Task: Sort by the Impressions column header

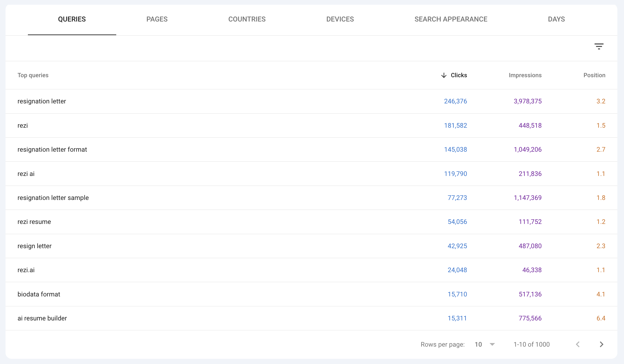Action: (525, 75)
